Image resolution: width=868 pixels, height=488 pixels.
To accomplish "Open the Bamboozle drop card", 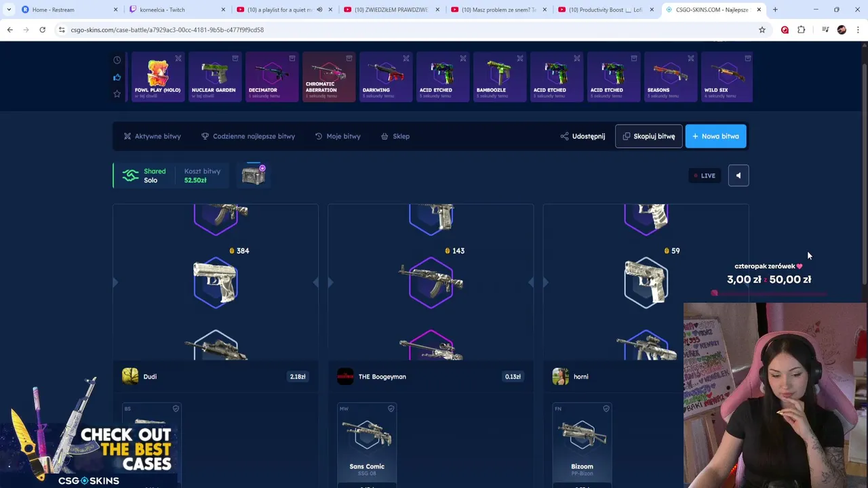I will pos(499,77).
